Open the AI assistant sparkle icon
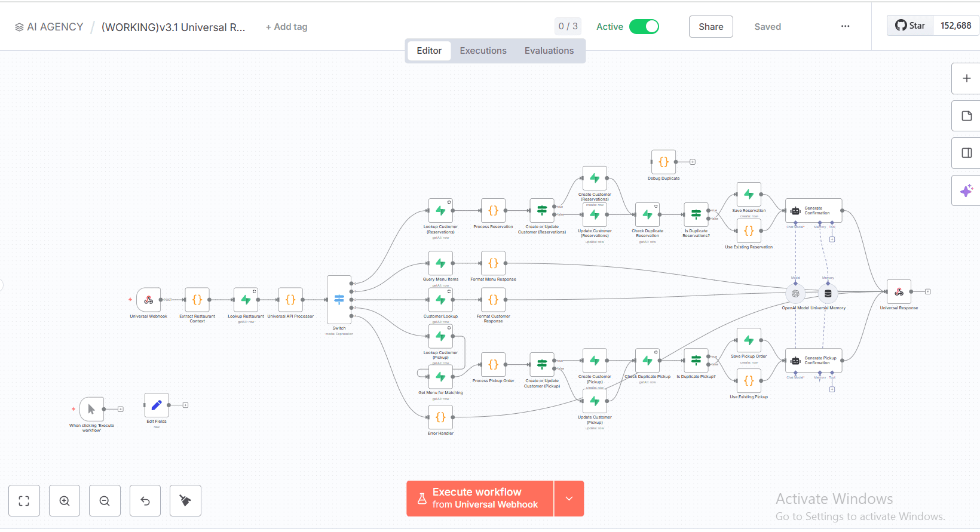980x532 pixels. [966, 190]
